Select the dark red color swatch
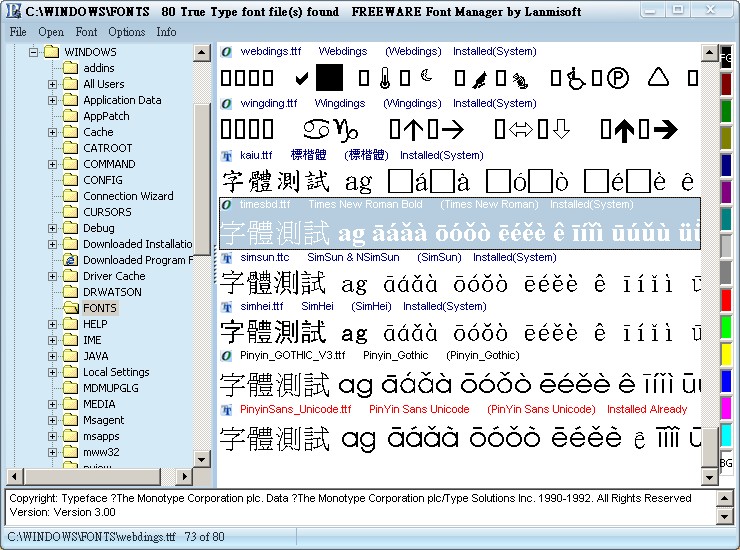The image size is (740, 550). tap(726, 85)
